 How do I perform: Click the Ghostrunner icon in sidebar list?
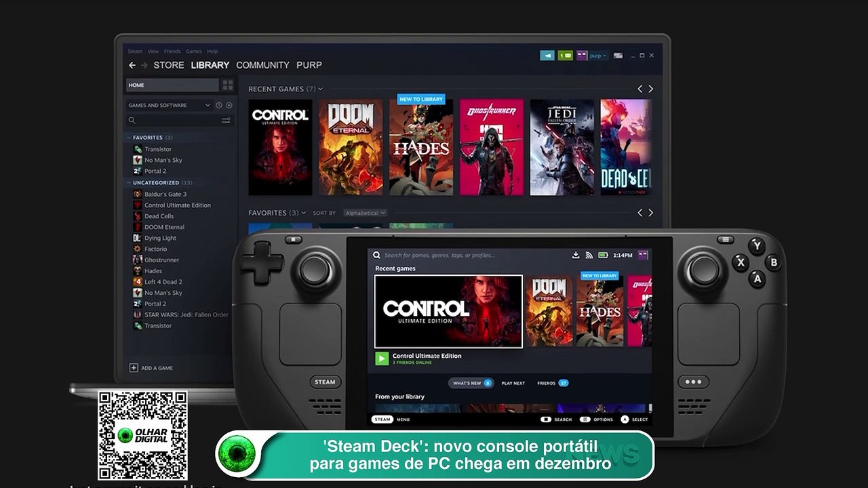(x=138, y=260)
